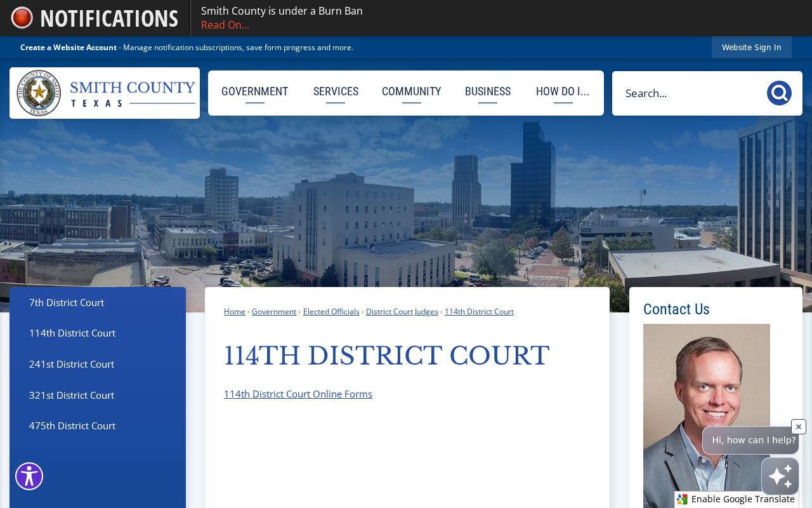Click Website Sign In button

point(752,47)
